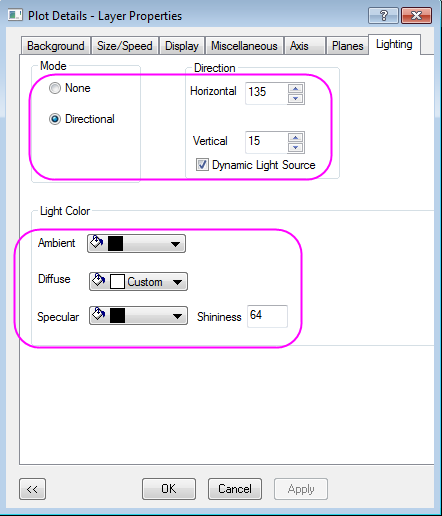Select the Directional lighting mode

pos(55,119)
